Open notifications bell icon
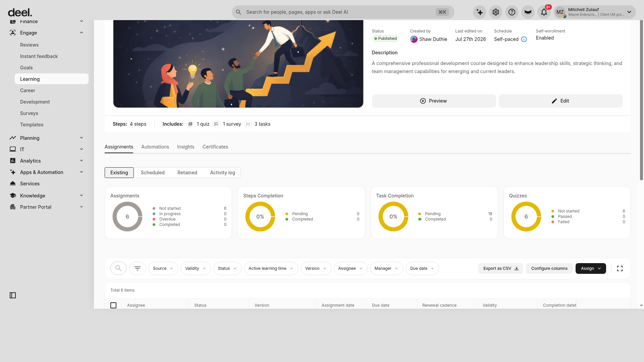 point(544,12)
